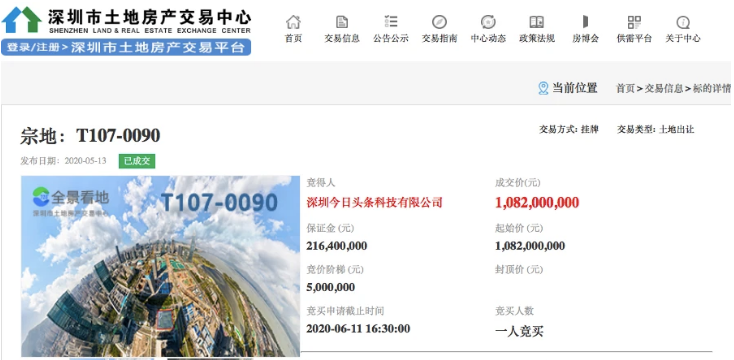Click the 已成交 status badge
Image resolution: width=734 pixels, height=360 pixels.
pos(137,161)
